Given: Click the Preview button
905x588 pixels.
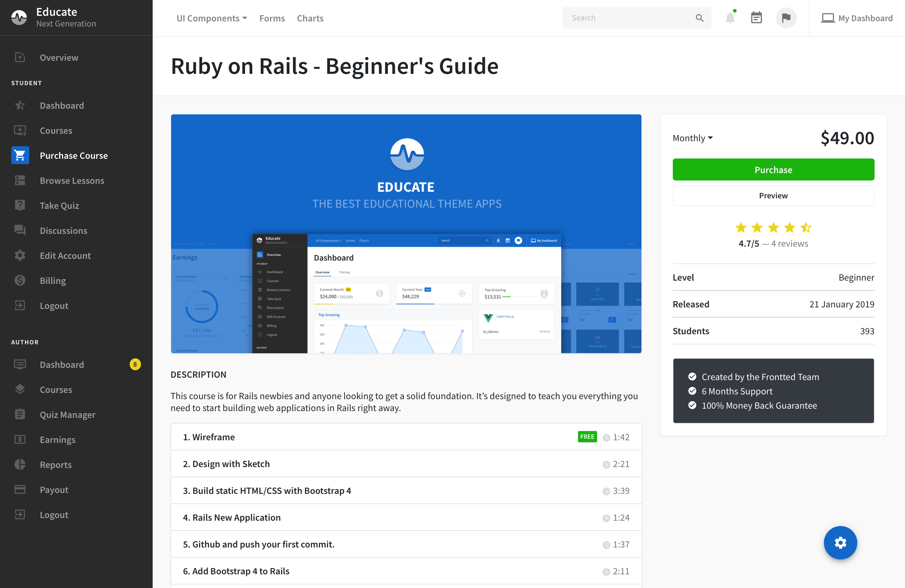Looking at the screenshot, I should 773,196.
